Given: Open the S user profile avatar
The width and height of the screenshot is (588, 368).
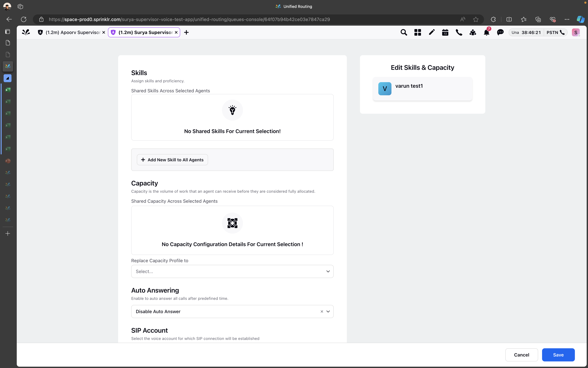Looking at the screenshot, I should 576,32.
